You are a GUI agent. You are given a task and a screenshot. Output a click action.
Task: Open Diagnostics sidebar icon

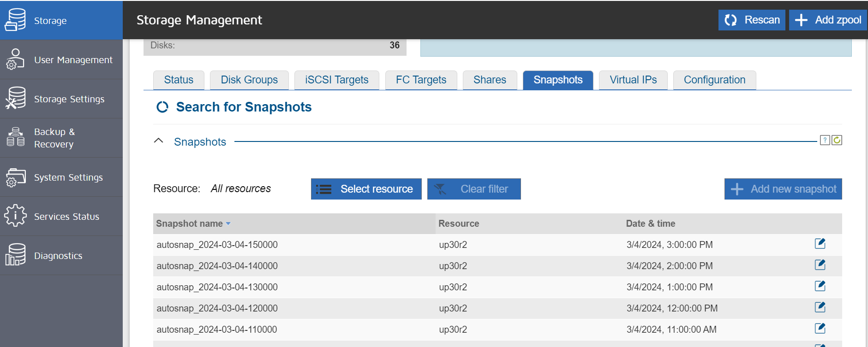pyautogui.click(x=15, y=255)
